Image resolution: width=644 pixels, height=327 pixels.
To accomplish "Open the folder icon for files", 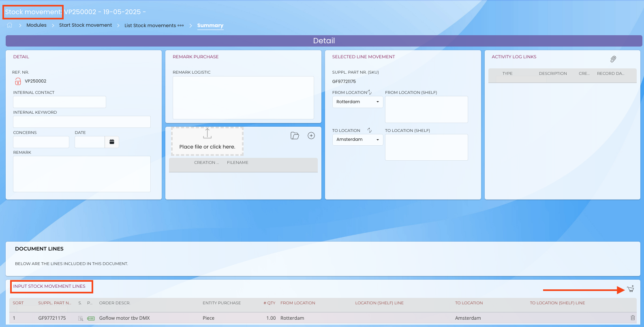I will click(x=295, y=136).
